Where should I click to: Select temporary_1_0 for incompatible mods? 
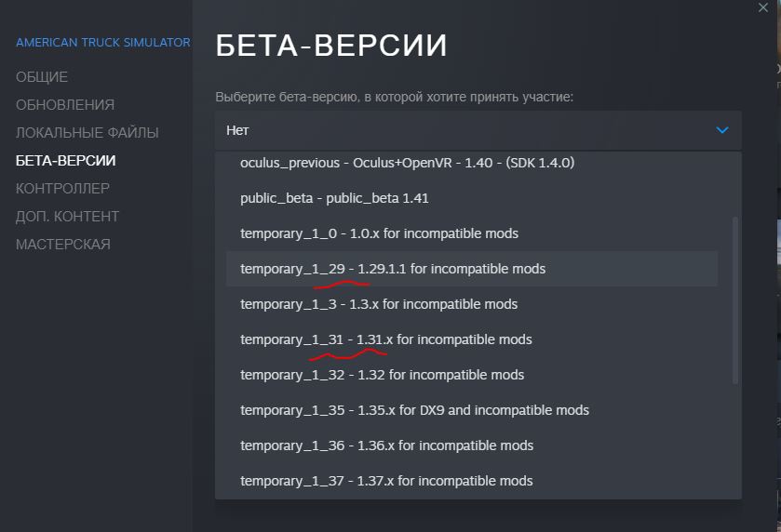tap(472, 233)
